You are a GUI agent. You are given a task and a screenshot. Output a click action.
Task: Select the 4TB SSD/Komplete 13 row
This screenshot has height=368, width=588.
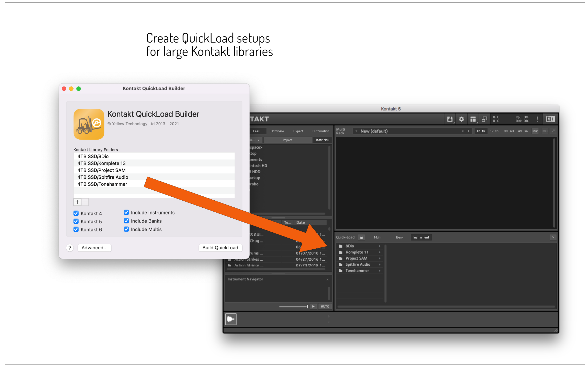point(154,163)
